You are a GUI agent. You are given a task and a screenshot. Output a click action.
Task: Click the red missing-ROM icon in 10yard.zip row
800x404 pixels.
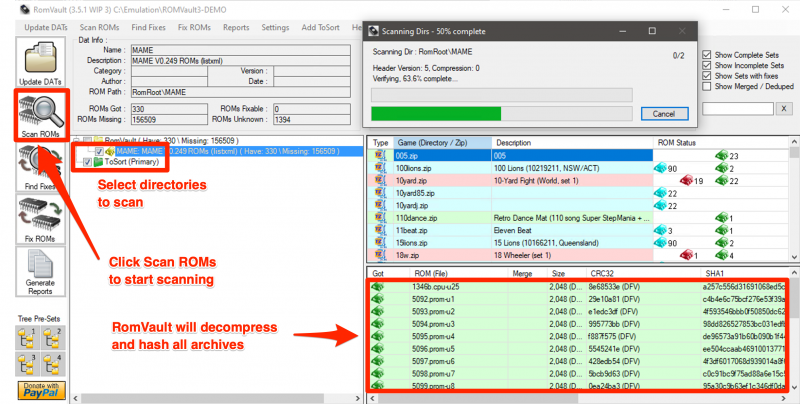pos(686,181)
